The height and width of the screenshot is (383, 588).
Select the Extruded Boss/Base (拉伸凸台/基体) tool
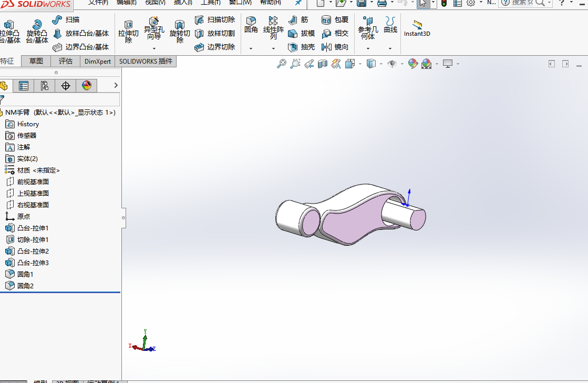click(10, 32)
